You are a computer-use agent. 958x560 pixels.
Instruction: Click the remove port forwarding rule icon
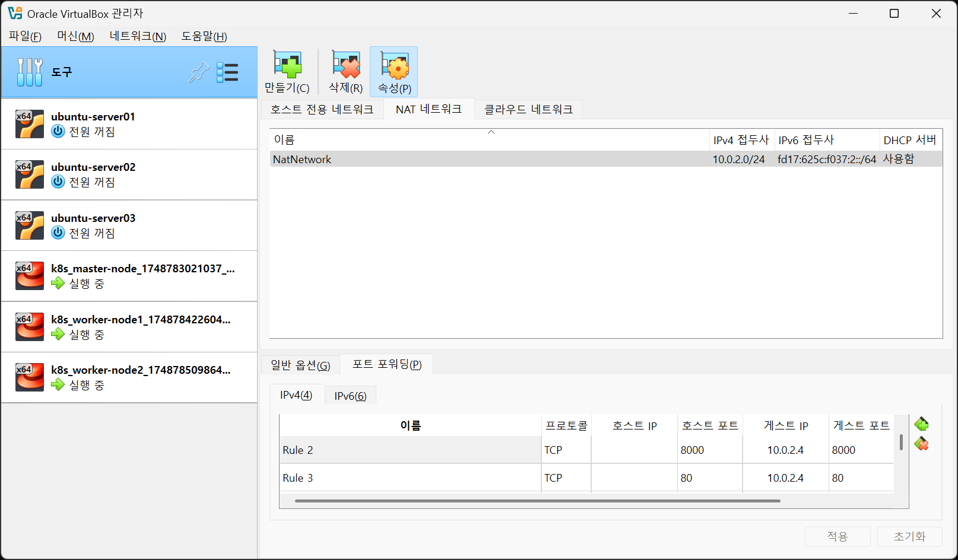coord(921,444)
